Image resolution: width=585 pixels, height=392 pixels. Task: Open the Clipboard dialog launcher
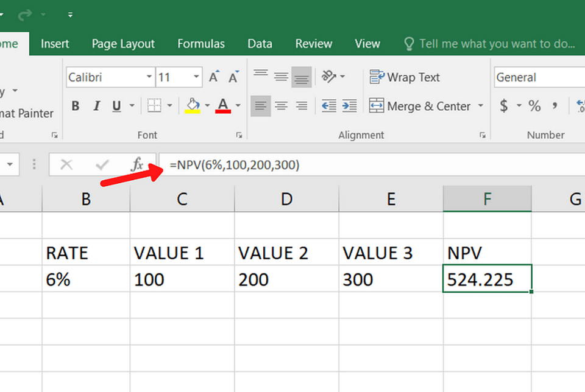(x=54, y=135)
